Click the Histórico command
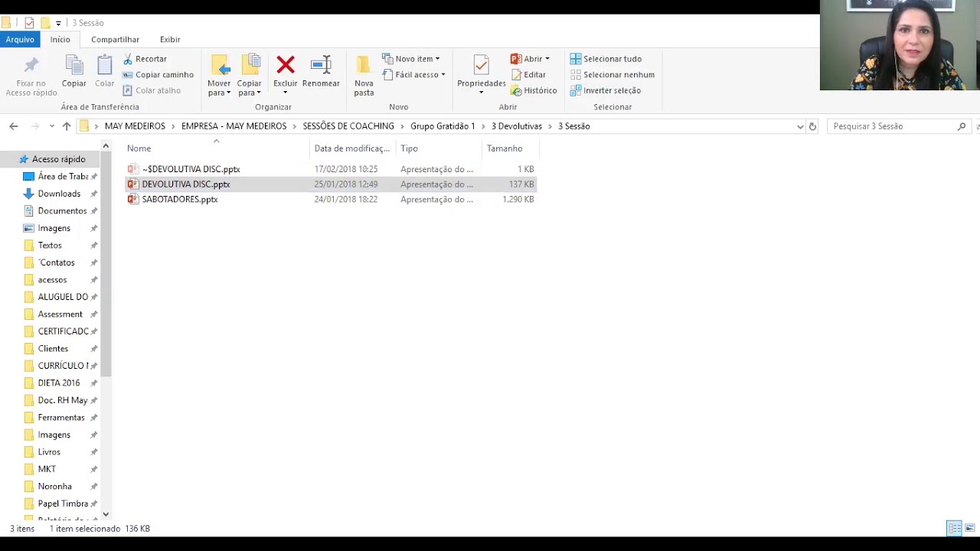This screenshot has width=980, height=551. 534,90
